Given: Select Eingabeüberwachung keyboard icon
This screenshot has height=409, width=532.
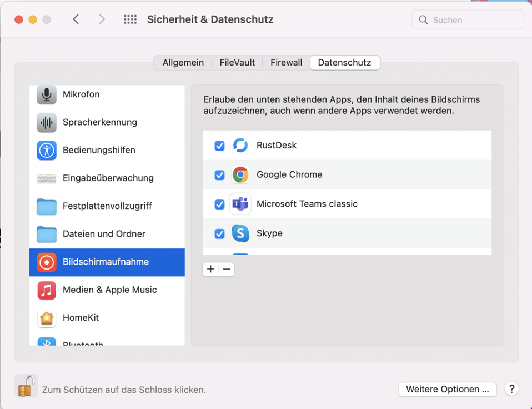Looking at the screenshot, I should coord(47,178).
